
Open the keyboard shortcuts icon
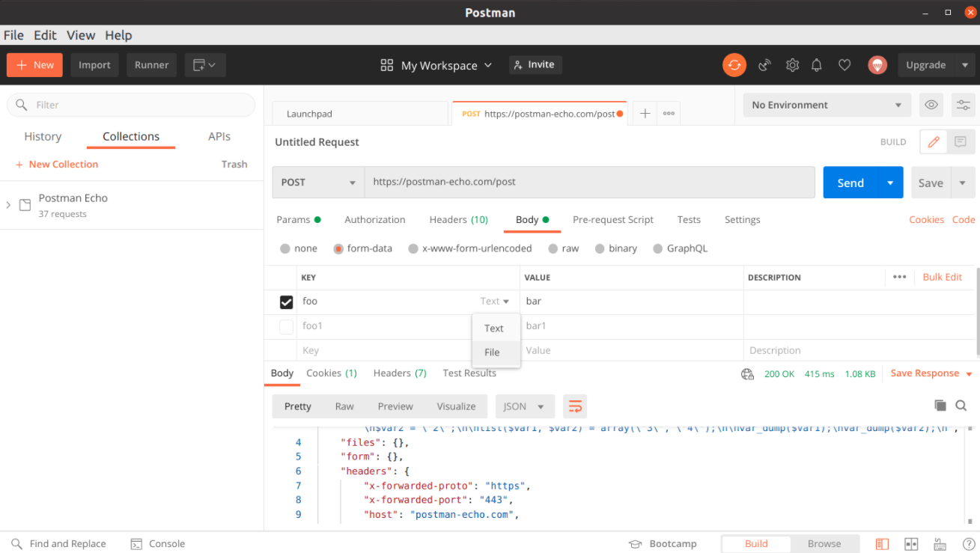click(x=939, y=544)
